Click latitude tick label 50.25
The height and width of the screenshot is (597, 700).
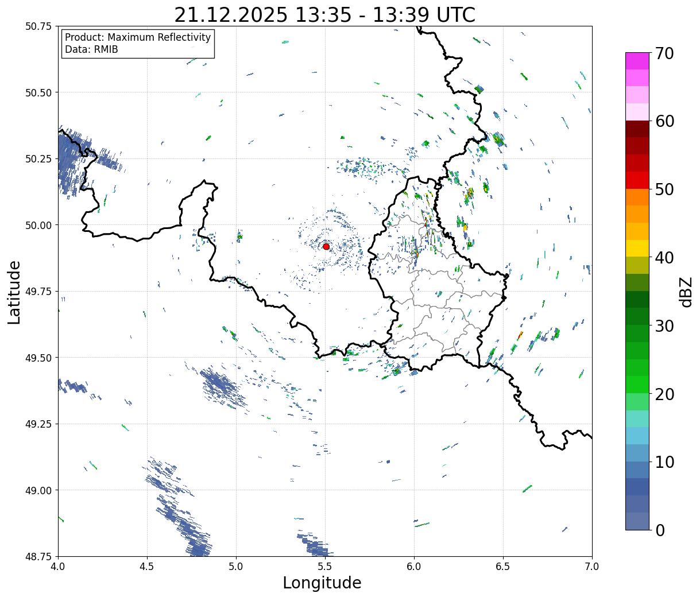tap(38, 159)
